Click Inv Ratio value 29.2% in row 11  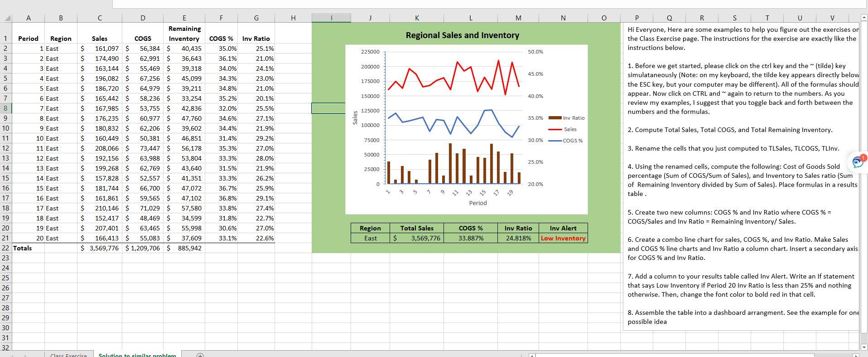[x=256, y=138]
